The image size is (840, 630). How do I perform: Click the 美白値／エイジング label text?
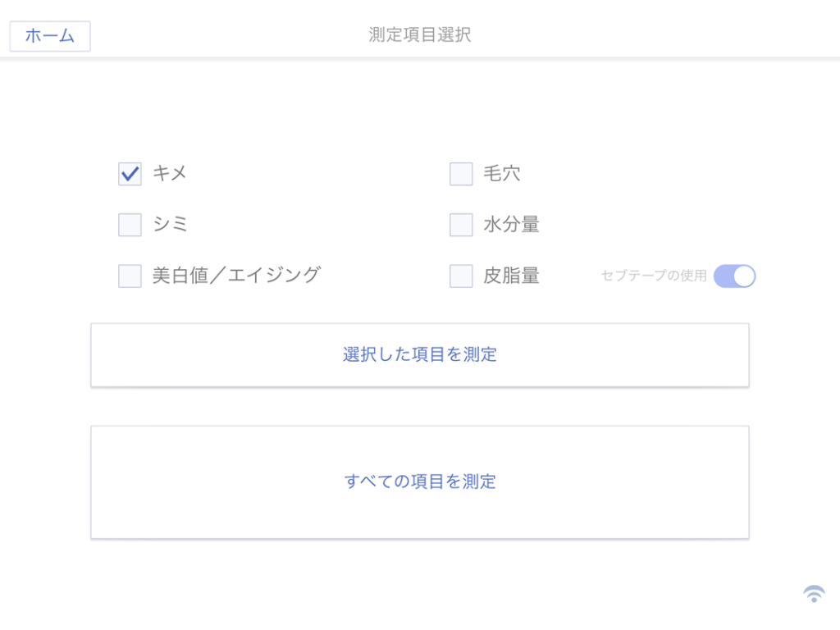click(236, 276)
